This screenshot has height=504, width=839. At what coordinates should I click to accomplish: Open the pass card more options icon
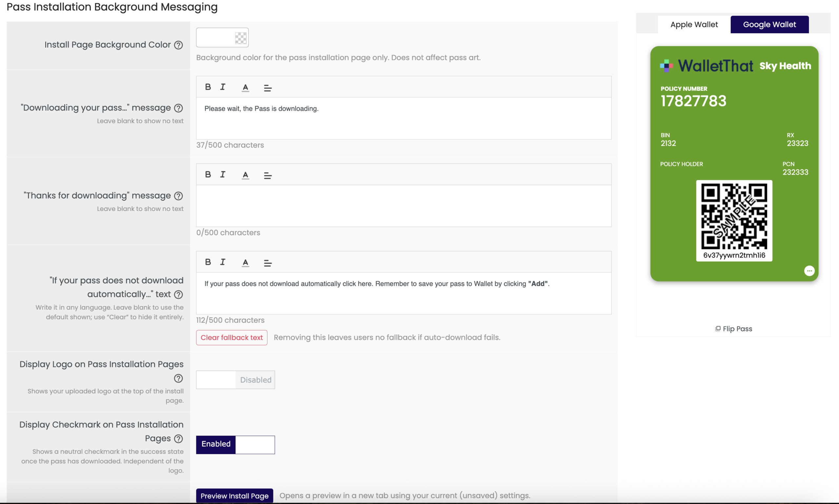809,271
